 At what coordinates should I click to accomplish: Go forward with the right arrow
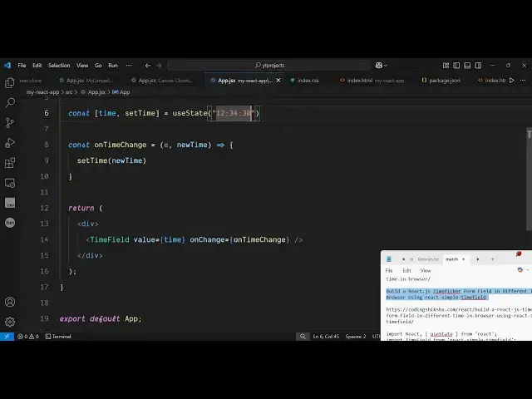pyautogui.click(x=159, y=66)
